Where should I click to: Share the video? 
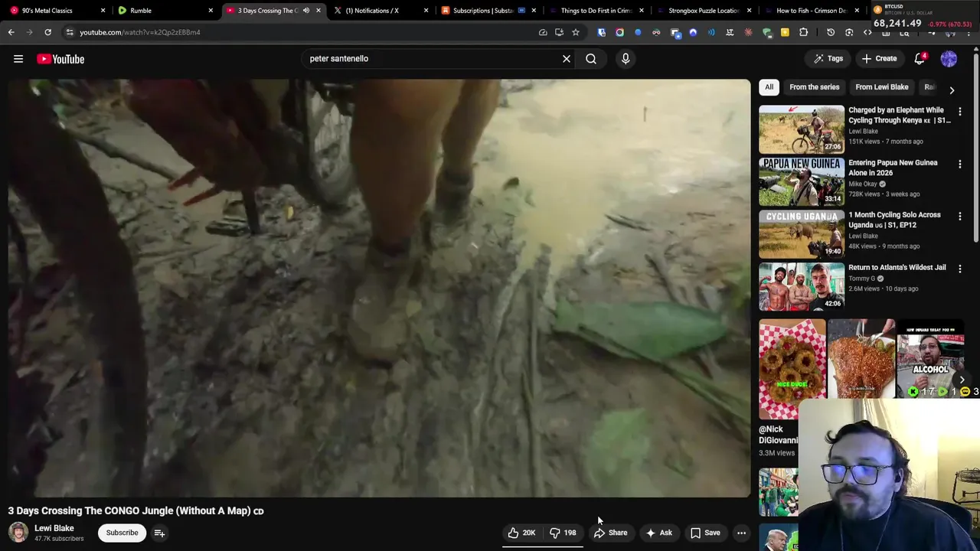pyautogui.click(x=610, y=533)
